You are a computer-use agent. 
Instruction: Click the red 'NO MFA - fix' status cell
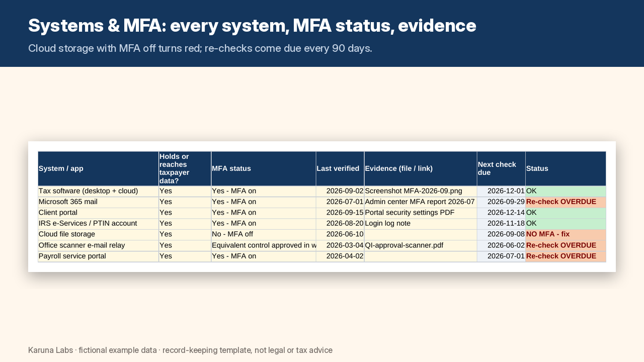pyautogui.click(x=566, y=235)
